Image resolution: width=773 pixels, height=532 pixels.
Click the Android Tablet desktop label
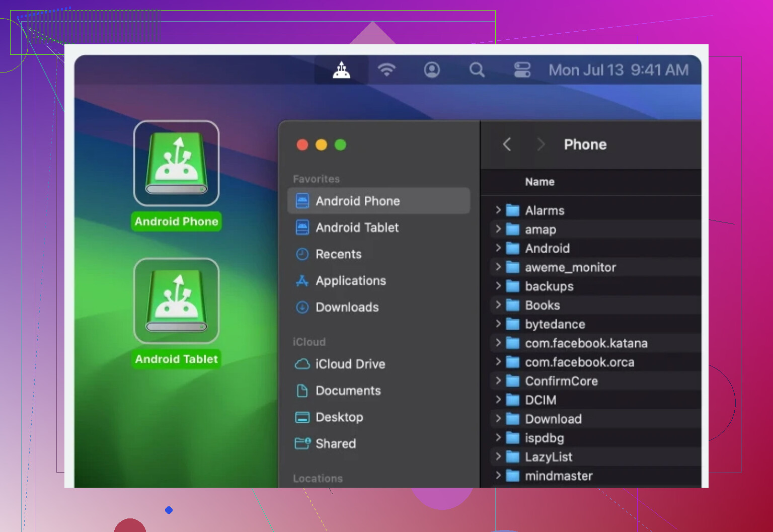click(176, 359)
